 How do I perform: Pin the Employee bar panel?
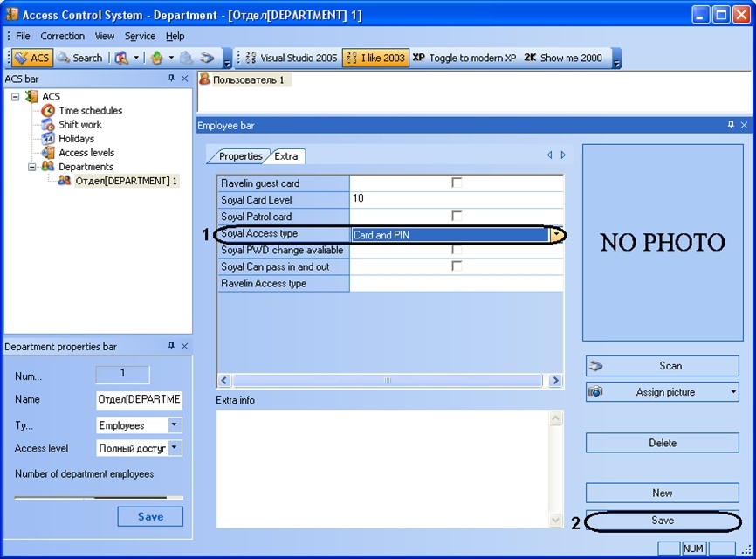point(731,125)
